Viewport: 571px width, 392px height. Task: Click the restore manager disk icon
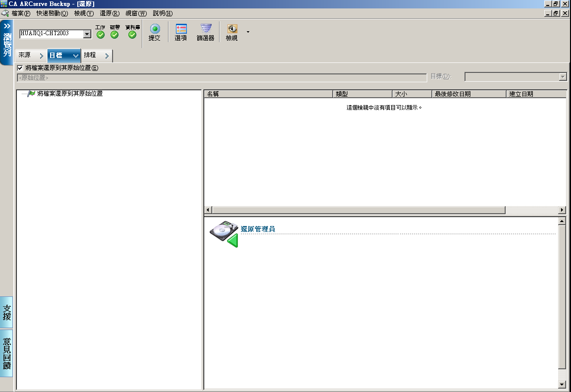pyautogui.click(x=224, y=234)
